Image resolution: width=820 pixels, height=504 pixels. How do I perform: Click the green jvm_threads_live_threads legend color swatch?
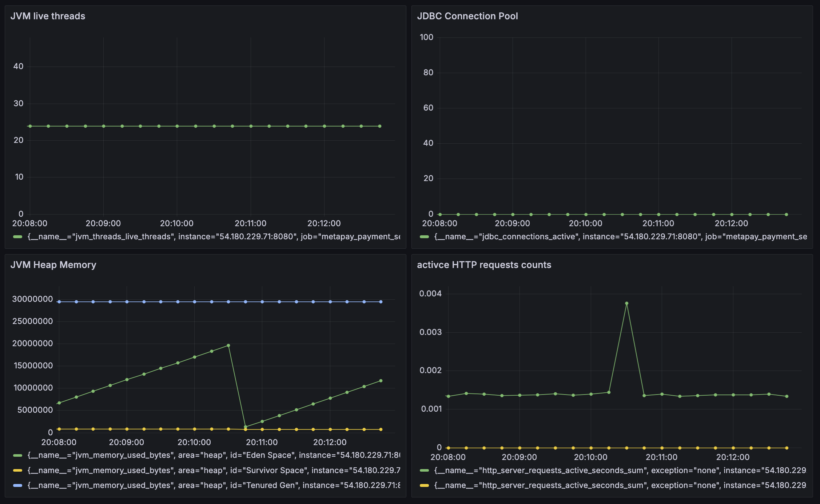click(x=17, y=237)
